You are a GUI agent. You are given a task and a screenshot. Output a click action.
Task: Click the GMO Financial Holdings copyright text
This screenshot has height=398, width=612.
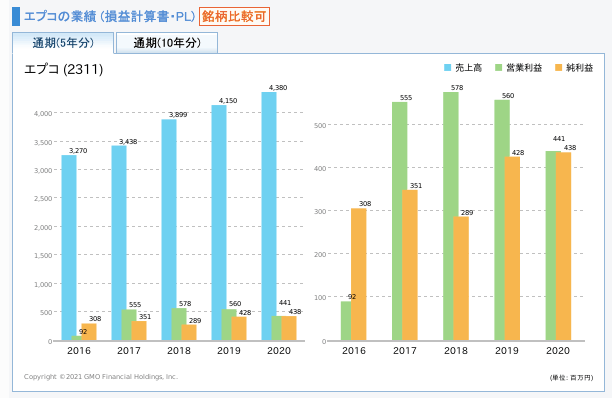[101, 377]
